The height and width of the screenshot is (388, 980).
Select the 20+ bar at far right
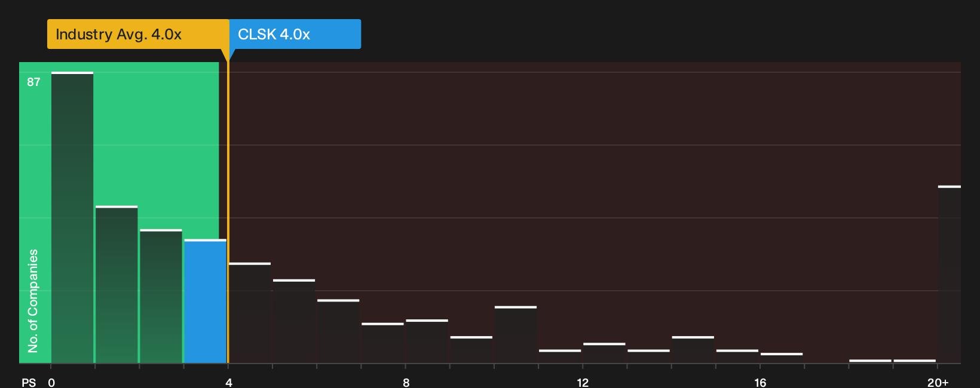point(950,275)
